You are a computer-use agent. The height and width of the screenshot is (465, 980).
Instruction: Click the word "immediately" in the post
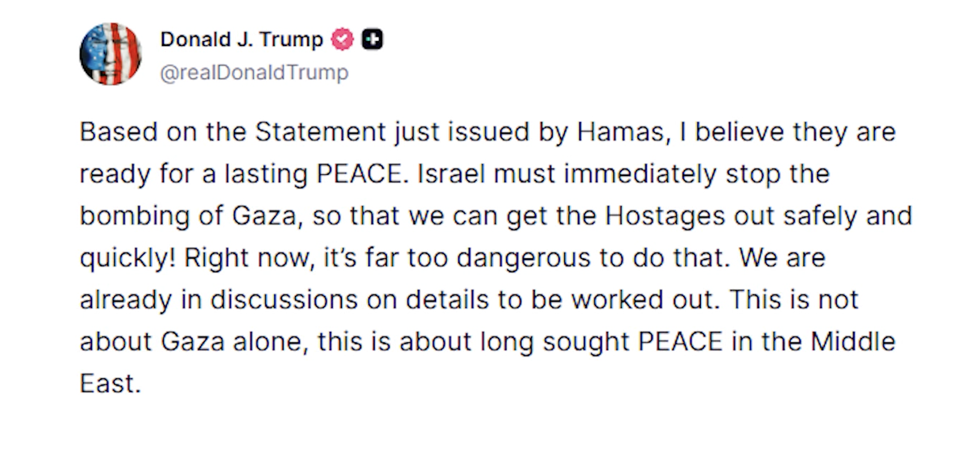(x=640, y=174)
